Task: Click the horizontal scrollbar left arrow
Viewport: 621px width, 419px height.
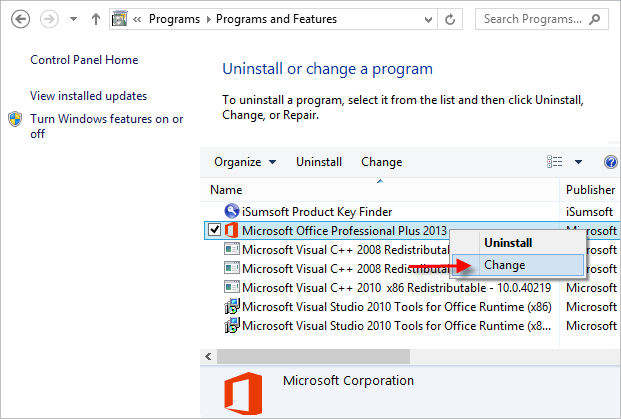Action: pos(208,356)
